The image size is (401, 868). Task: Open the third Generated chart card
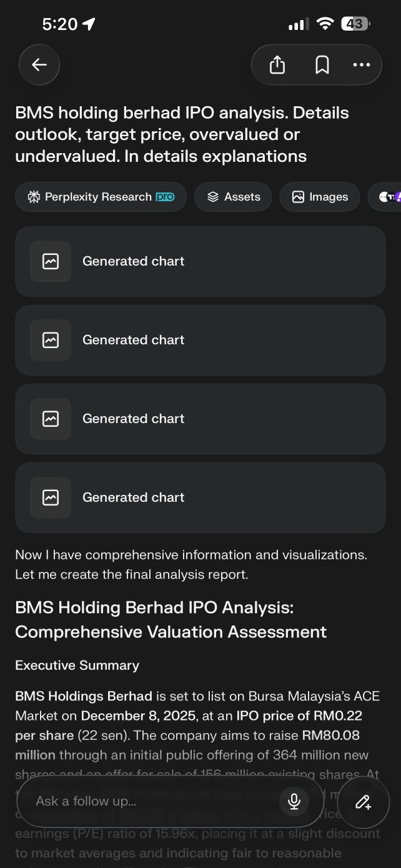click(x=200, y=419)
